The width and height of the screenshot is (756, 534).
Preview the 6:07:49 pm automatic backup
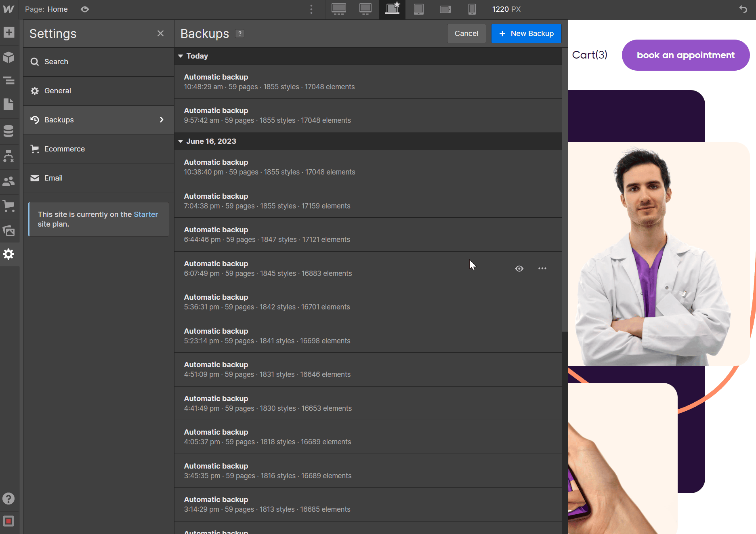[x=519, y=268]
